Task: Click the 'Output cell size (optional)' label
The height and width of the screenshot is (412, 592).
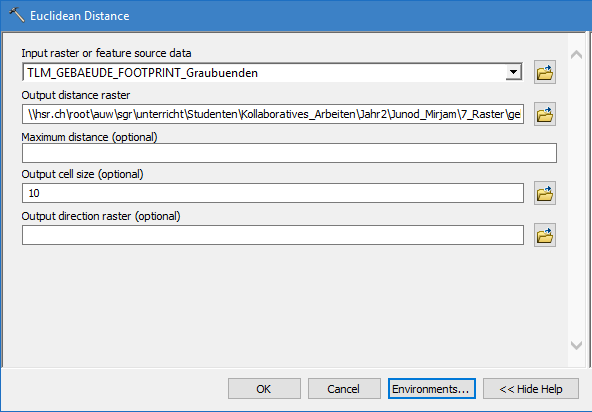Action: tap(83, 174)
